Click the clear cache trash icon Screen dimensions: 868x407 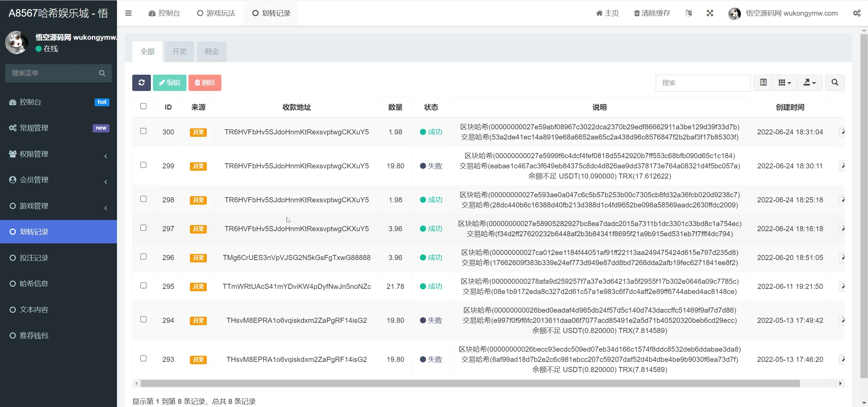637,13
